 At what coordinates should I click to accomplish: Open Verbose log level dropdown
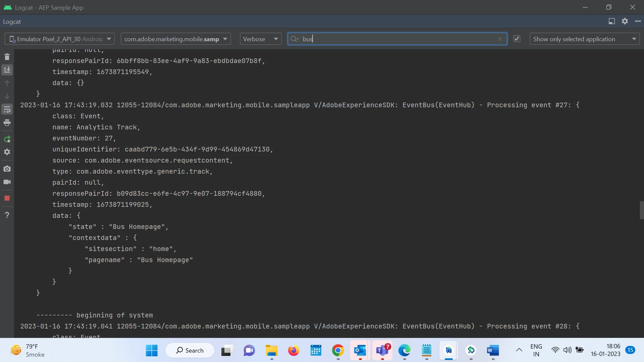pyautogui.click(x=261, y=39)
